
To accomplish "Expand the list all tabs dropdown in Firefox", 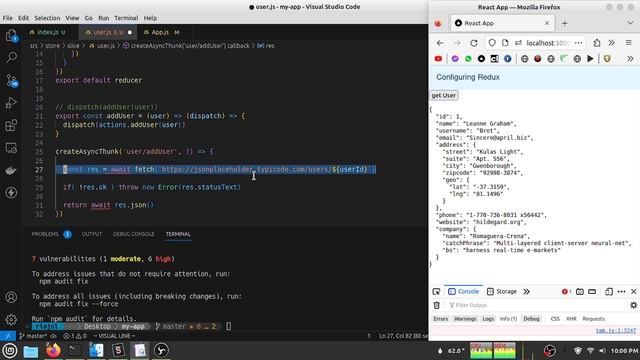I will pos(630,23).
